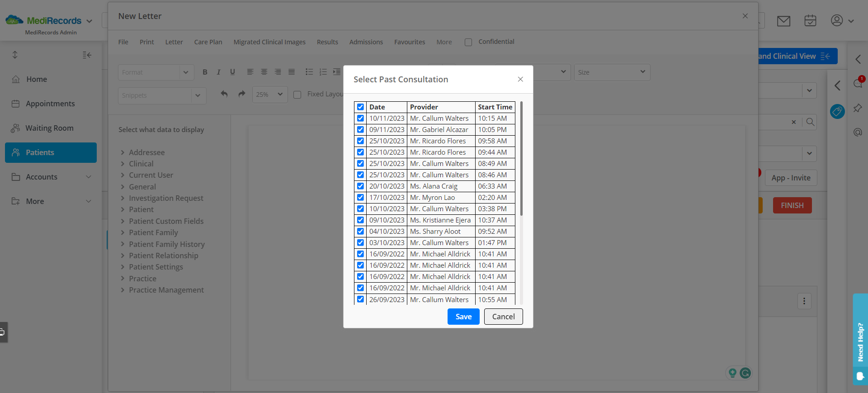
Task: Open the Favourites menu
Action: [x=410, y=42]
